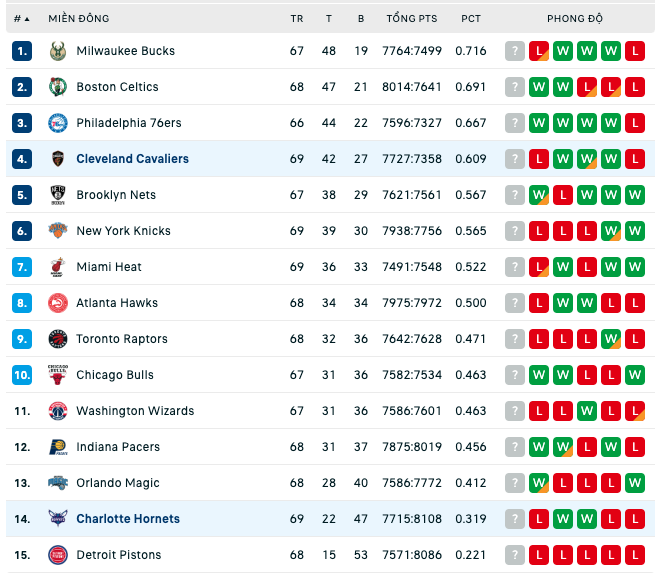Click the Milwaukee Bucks team logo
The height and width of the screenshot is (579, 660).
[x=58, y=51]
